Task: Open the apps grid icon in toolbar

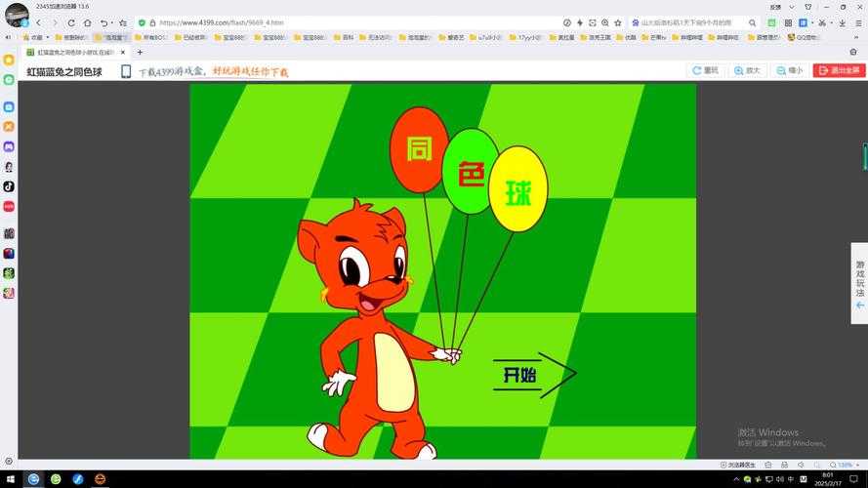Action: coord(788,22)
